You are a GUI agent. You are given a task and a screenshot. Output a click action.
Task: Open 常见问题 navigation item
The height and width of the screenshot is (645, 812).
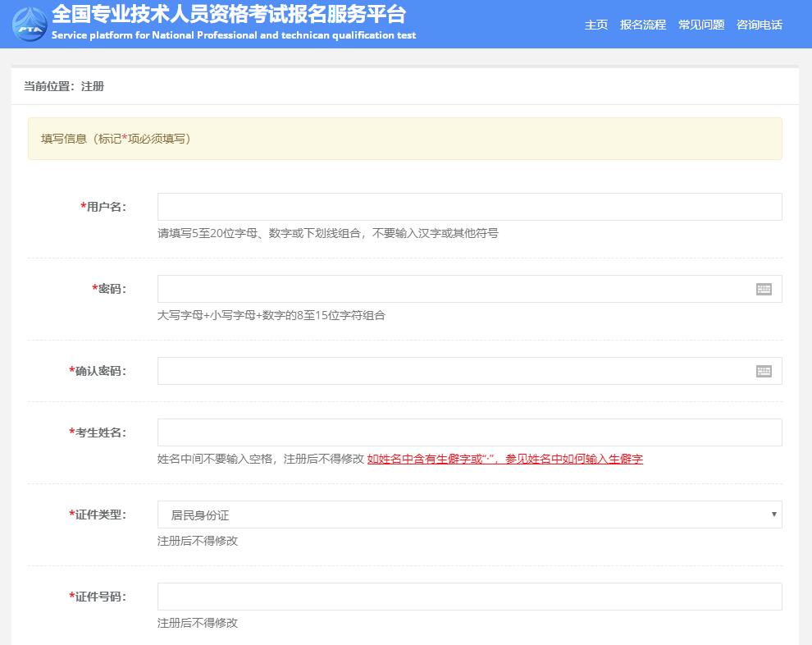pos(701,25)
